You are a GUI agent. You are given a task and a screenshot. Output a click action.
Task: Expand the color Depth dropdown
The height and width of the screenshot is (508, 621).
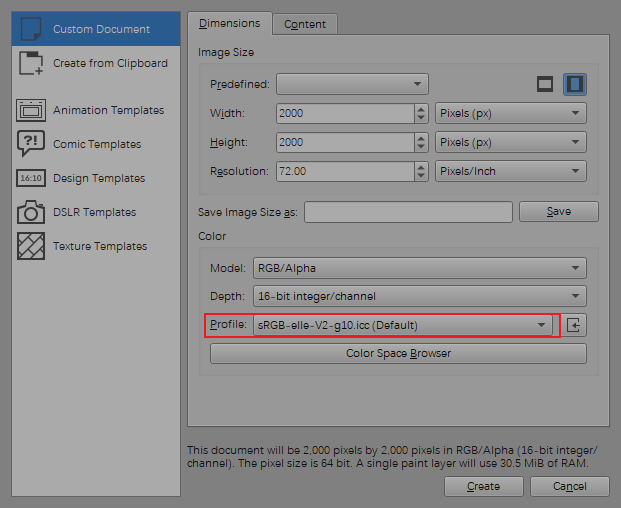[419, 296]
